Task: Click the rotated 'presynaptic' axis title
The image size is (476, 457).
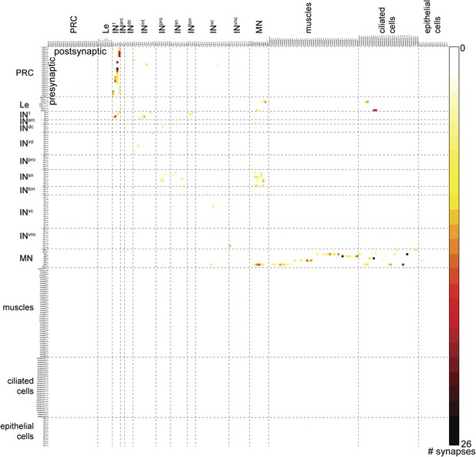Action: click(52, 81)
